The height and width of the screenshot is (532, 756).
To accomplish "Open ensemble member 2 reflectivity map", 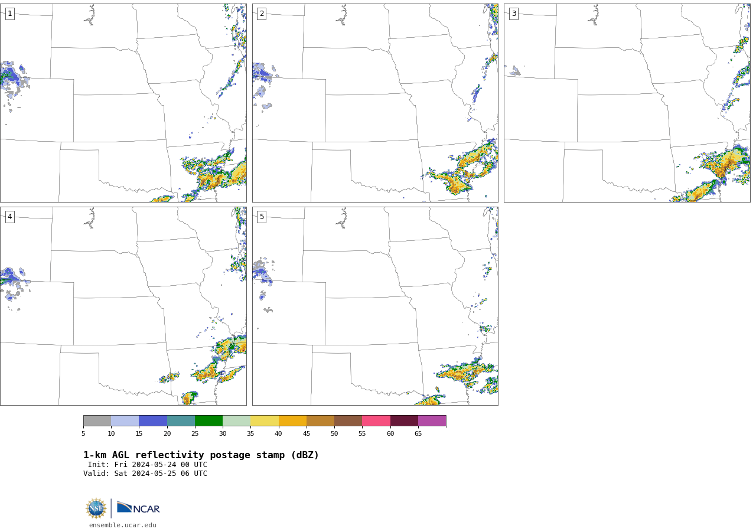I will (x=375, y=103).
